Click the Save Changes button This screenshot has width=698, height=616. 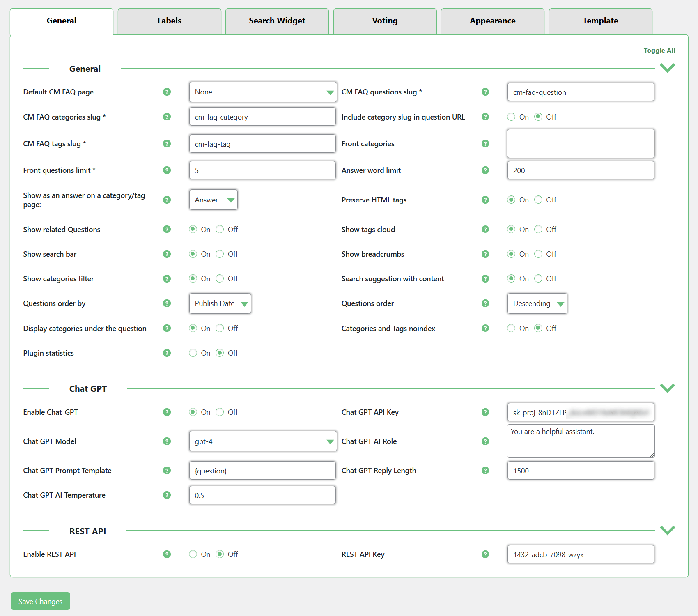[40, 601]
